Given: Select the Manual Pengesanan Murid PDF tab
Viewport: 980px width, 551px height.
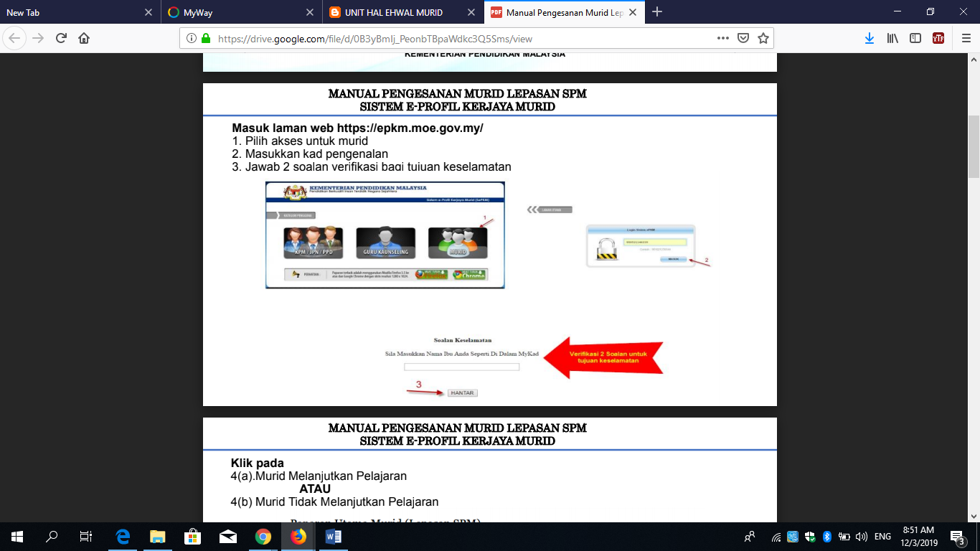Looking at the screenshot, I should [564, 12].
